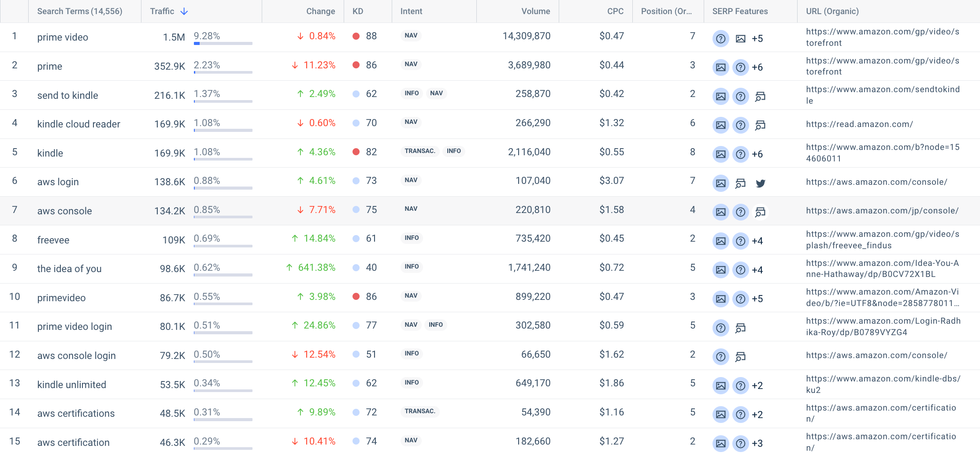
Task: Expand the +3 SERP features for aws certification
Action: click(757, 444)
